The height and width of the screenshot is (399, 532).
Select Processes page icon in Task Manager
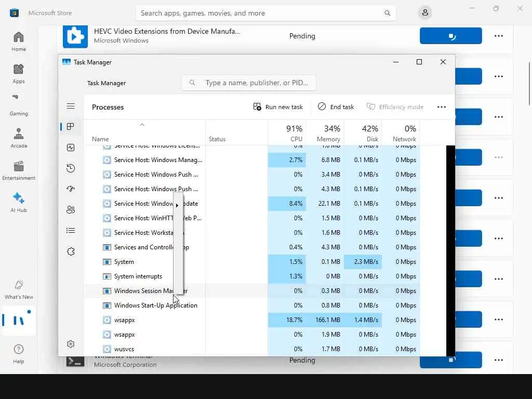point(71,127)
